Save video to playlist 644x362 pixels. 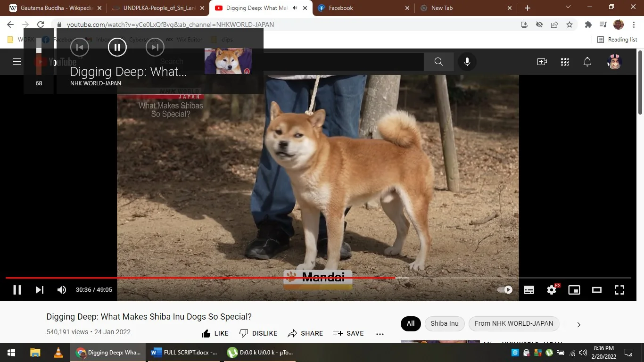click(x=348, y=333)
